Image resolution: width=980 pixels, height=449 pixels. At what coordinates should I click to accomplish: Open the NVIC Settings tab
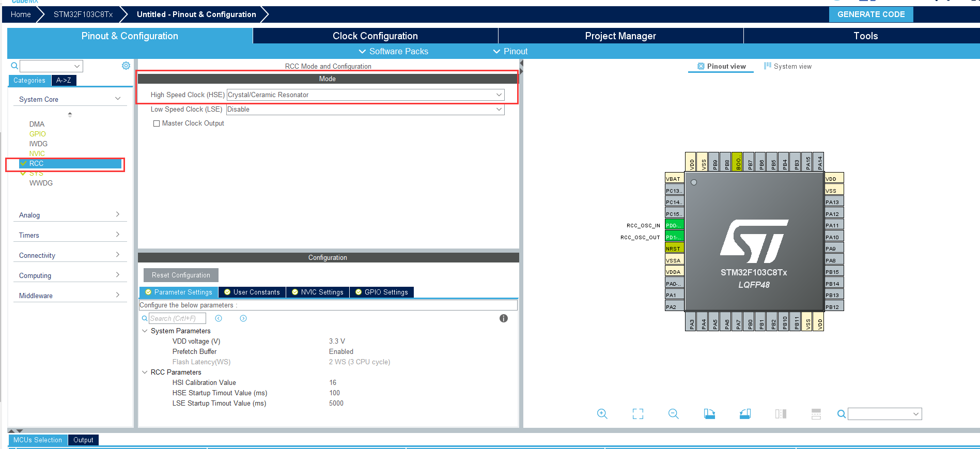click(x=317, y=292)
